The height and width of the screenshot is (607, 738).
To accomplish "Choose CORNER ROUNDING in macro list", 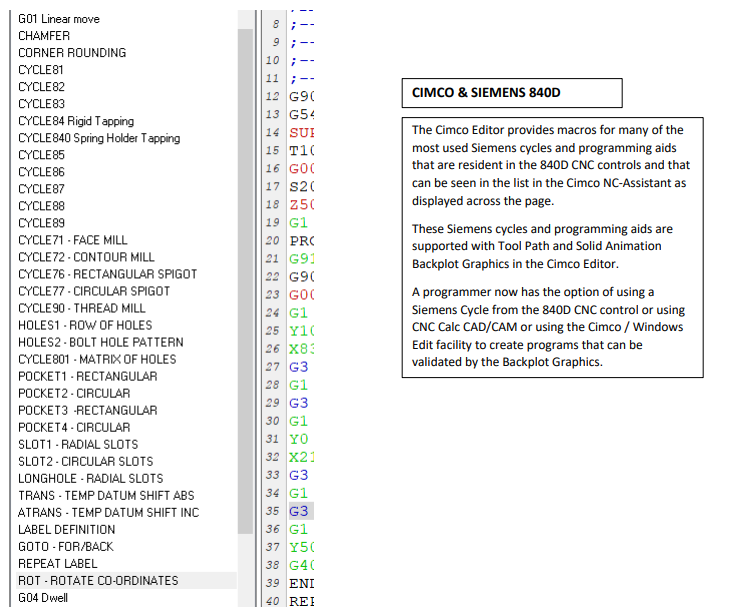I will click(72, 53).
